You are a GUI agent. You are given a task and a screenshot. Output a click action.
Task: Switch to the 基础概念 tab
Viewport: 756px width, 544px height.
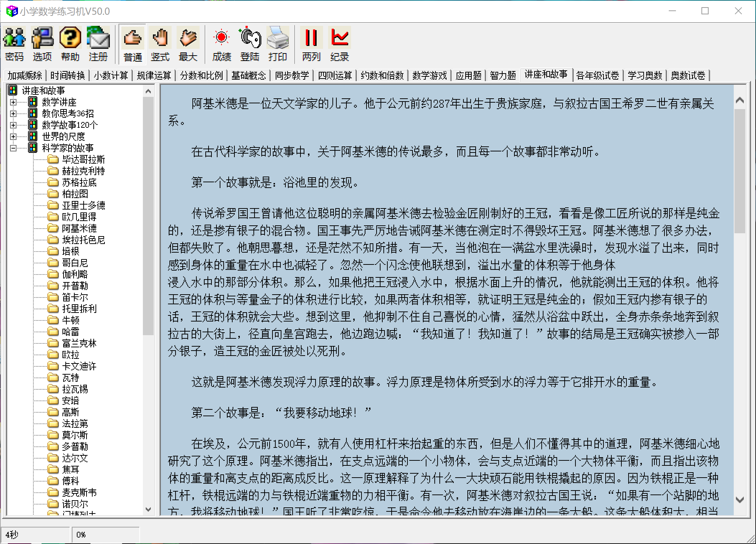pyautogui.click(x=249, y=76)
